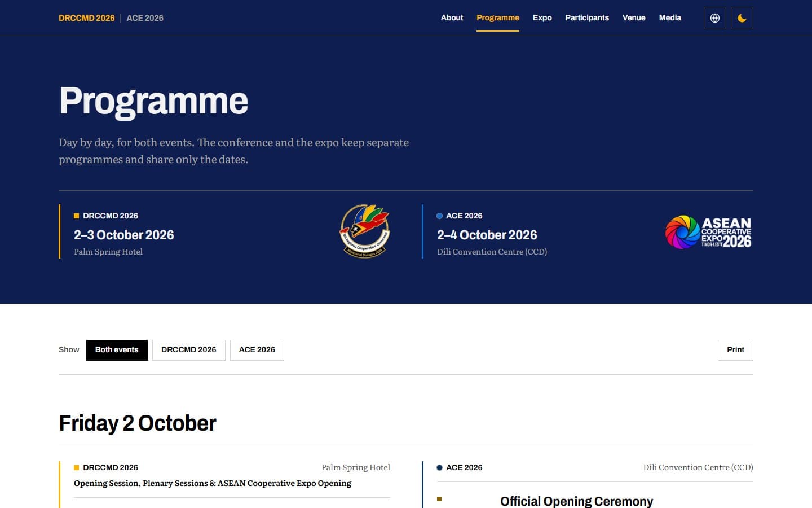Open the language globe icon
812x508 pixels.
(x=714, y=18)
